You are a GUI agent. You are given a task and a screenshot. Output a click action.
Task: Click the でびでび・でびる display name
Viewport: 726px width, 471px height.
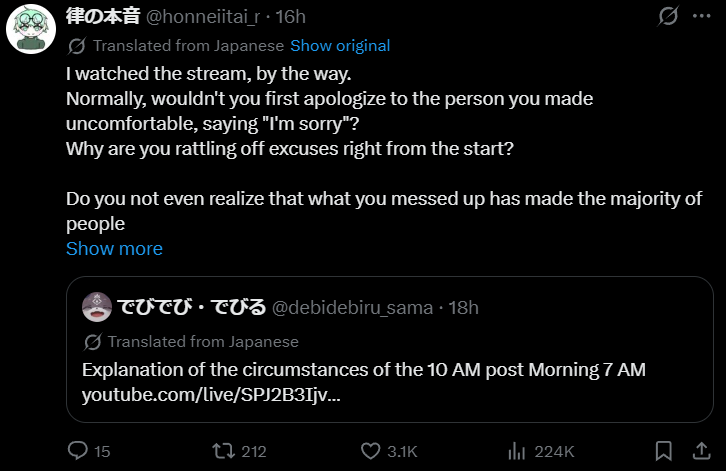point(191,307)
